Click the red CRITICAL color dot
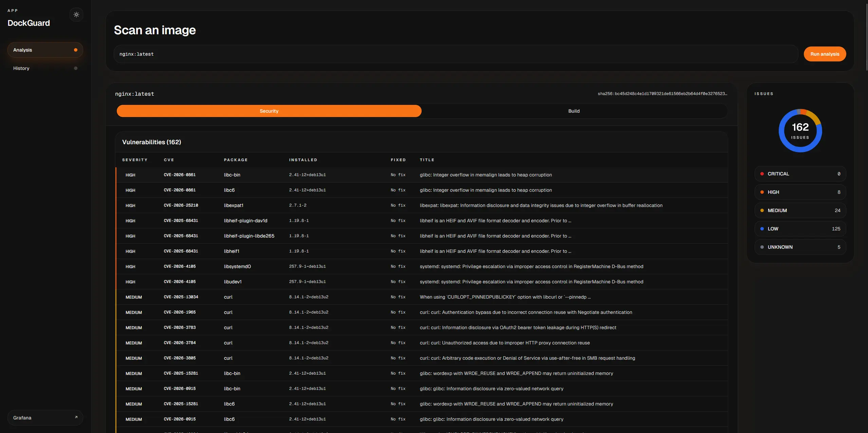The image size is (868, 433). (x=762, y=174)
